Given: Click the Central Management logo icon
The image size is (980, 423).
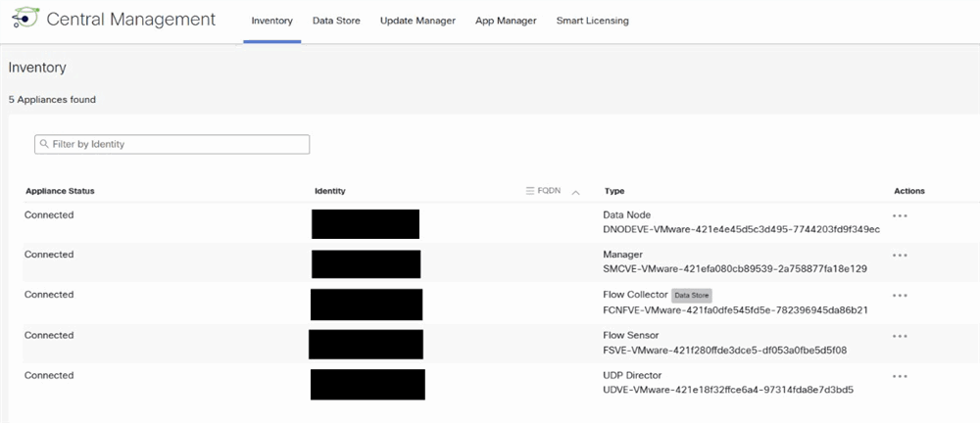Looking at the screenshot, I should click(x=25, y=19).
